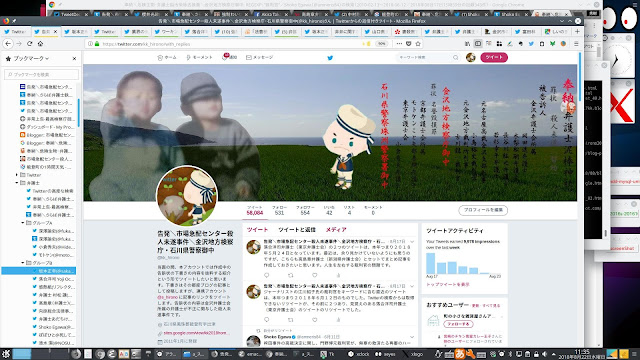Screen dimensions: 640x360
Task: Click the green padlock in the address bar
Action: (x=97, y=44)
